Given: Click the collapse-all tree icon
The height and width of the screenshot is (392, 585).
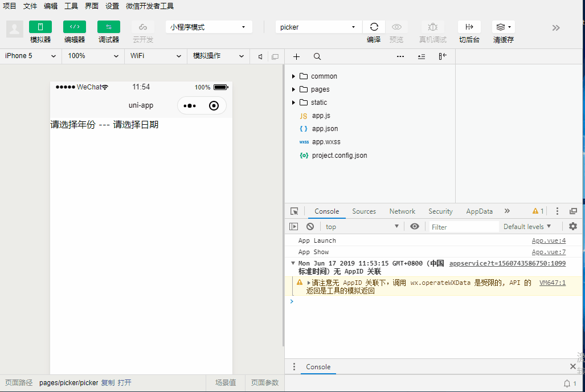Looking at the screenshot, I should point(421,56).
